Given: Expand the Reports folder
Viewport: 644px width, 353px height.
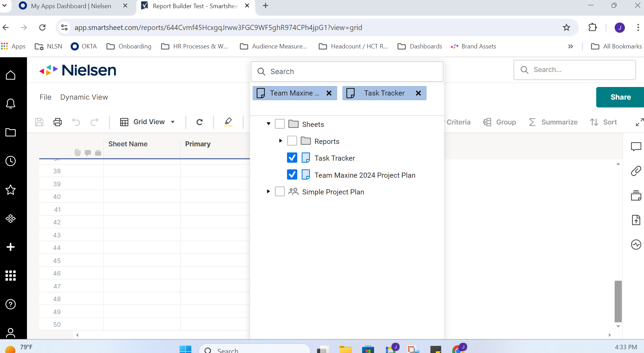Looking at the screenshot, I should point(281,141).
